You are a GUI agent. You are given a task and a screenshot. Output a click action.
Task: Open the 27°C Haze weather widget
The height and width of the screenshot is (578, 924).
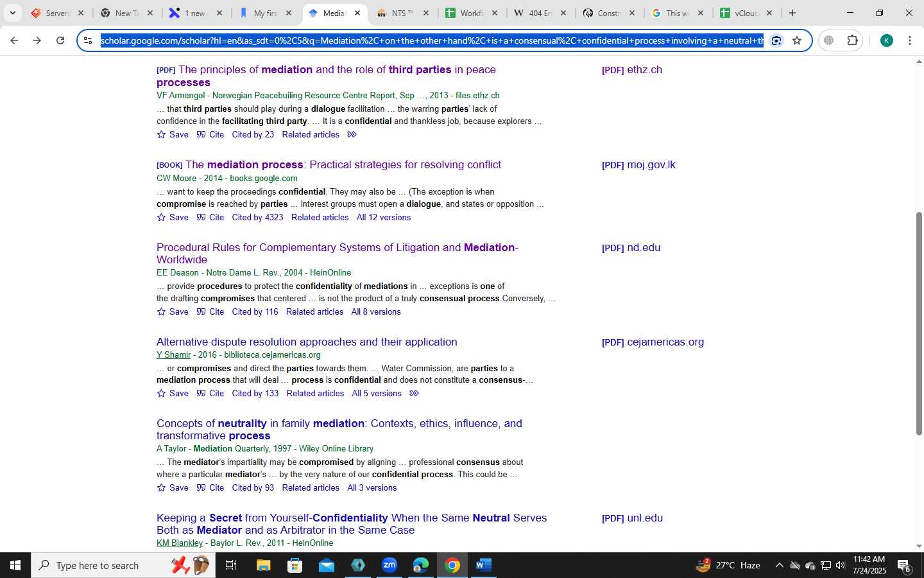[728, 565]
